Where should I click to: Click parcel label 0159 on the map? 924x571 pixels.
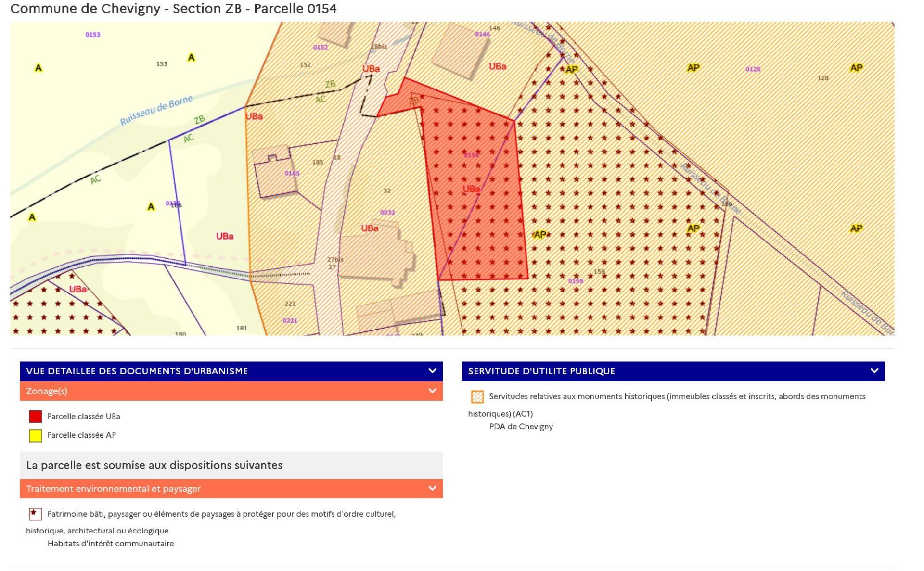(575, 281)
